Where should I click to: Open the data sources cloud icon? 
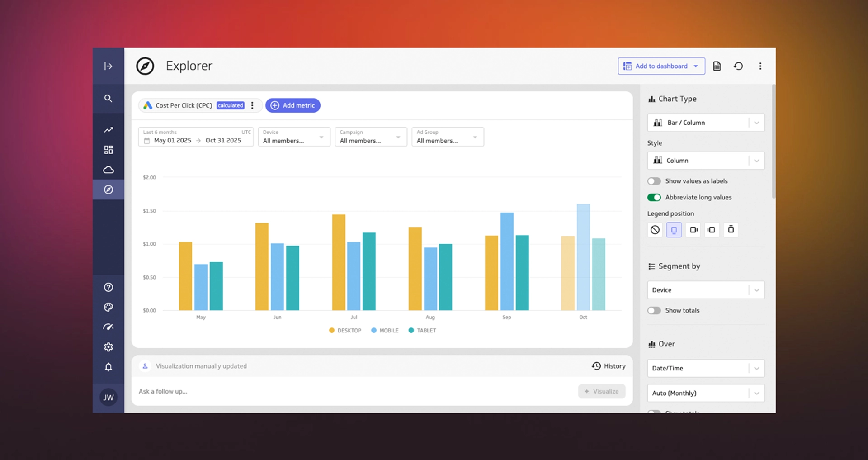click(x=108, y=169)
